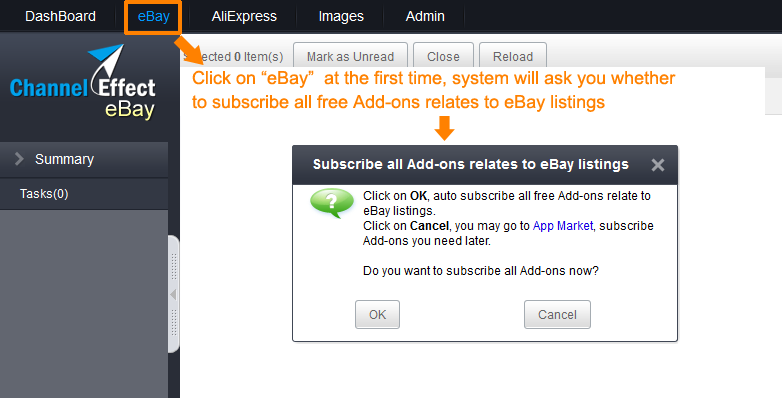Open the AliExpress tab
782x398 pixels.
coord(244,16)
